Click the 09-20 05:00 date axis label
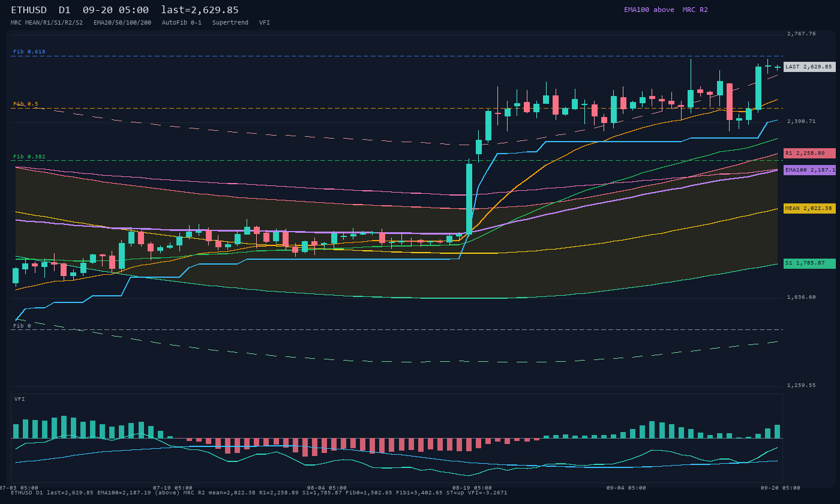 (781, 488)
